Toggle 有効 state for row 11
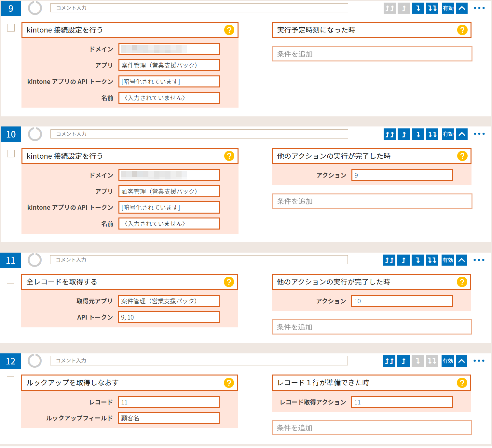The width and height of the screenshot is (492, 448). 448,260
